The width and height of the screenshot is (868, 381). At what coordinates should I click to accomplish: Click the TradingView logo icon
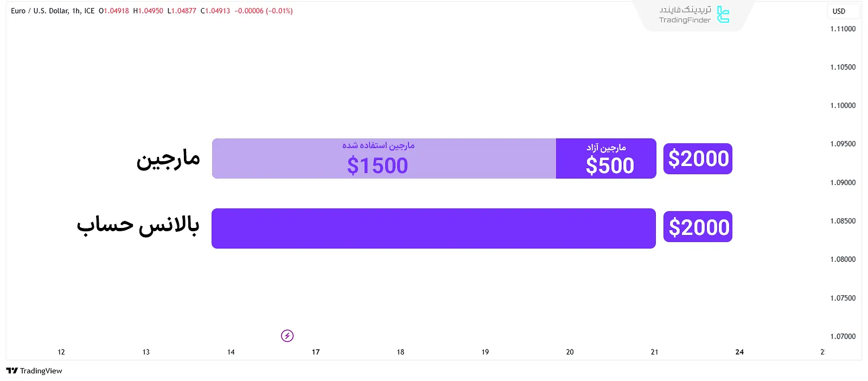tap(12, 371)
